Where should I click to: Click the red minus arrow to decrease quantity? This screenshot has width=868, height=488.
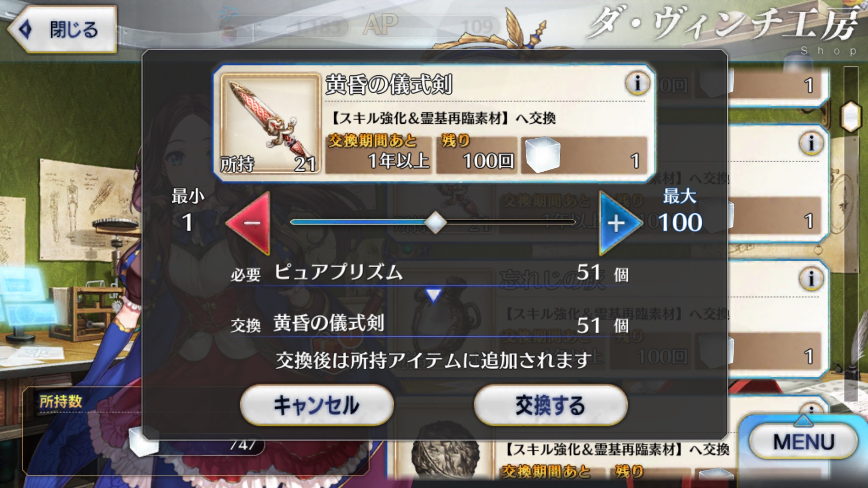tap(250, 223)
